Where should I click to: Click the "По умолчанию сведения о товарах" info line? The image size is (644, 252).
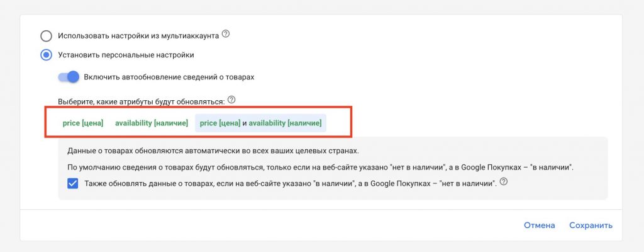[x=320, y=168]
